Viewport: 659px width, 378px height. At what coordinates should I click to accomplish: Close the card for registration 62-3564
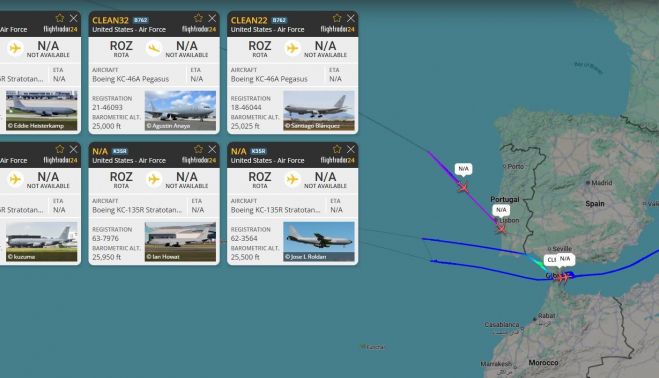click(351, 149)
